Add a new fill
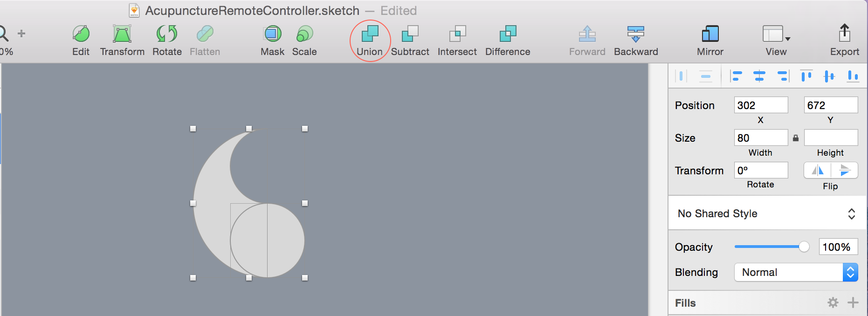Image resolution: width=868 pixels, height=316 pixels. (853, 303)
